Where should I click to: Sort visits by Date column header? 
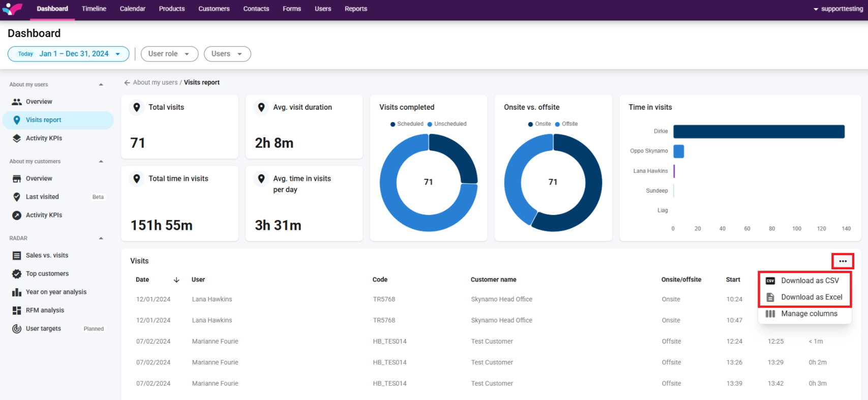tap(143, 280)
